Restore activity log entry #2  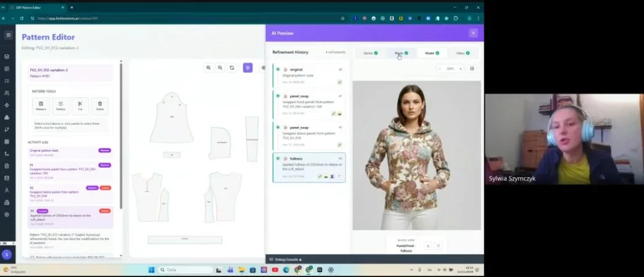pos(92,188)
